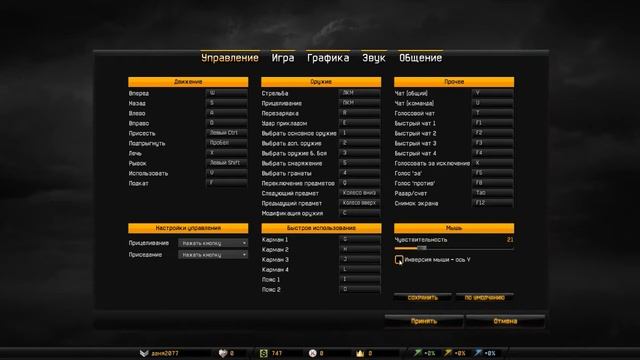The width and height of the screenshot is (640, 360).
Task: Click the shield icon in bottom status bar
Action: point(222,353)
